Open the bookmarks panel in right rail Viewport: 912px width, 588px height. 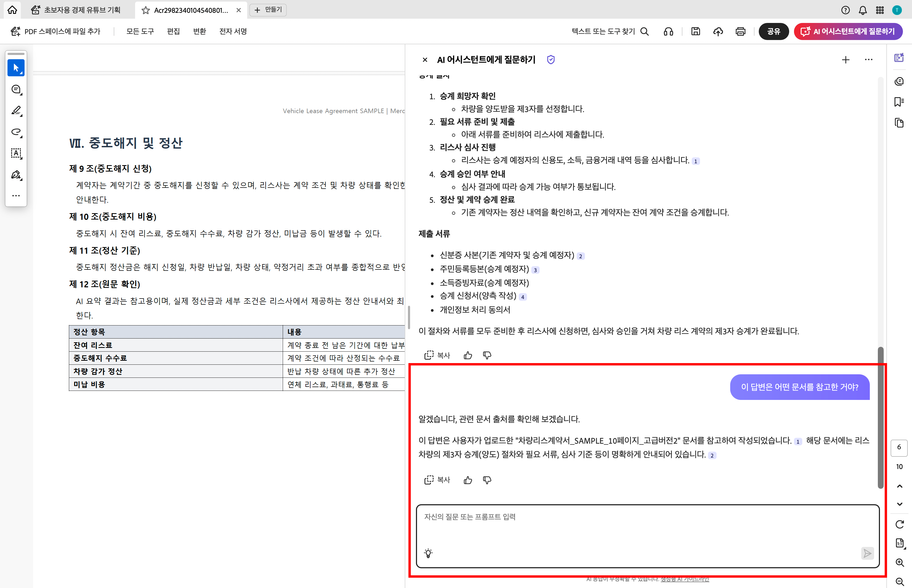[899, 102]
